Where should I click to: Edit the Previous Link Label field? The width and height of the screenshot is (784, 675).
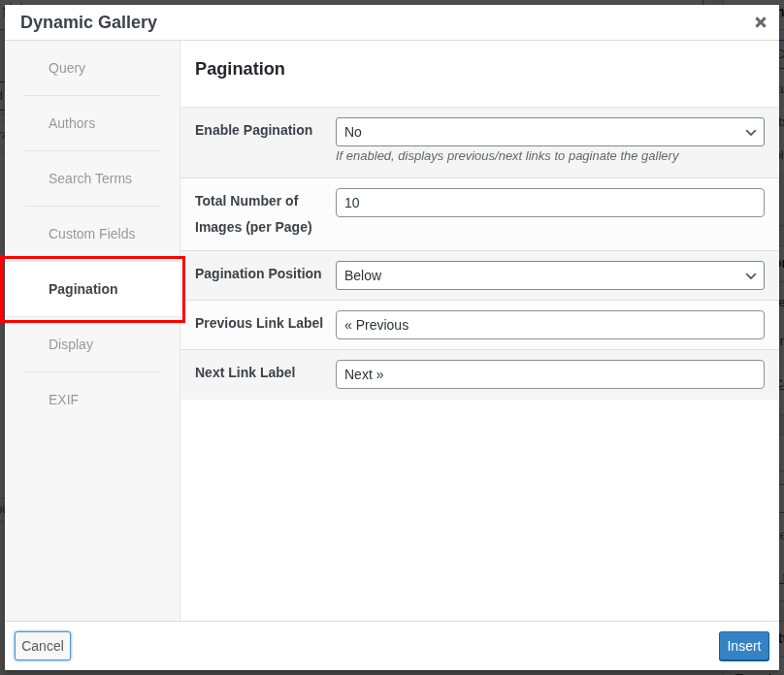(549, 324)
